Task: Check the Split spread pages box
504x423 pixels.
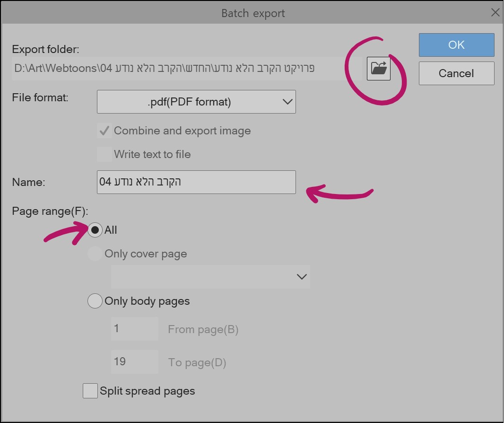Action: tap(90, 391)
